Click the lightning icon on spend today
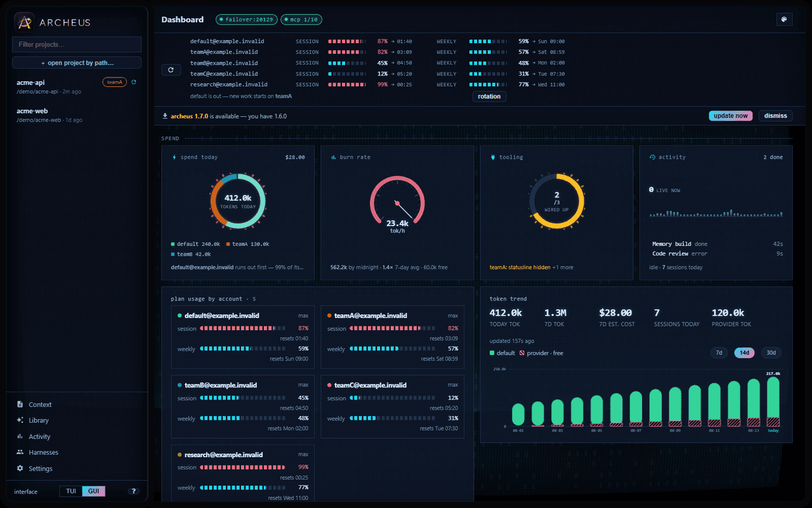This screenshot has height=508, width=812. [x=174, y=157]
